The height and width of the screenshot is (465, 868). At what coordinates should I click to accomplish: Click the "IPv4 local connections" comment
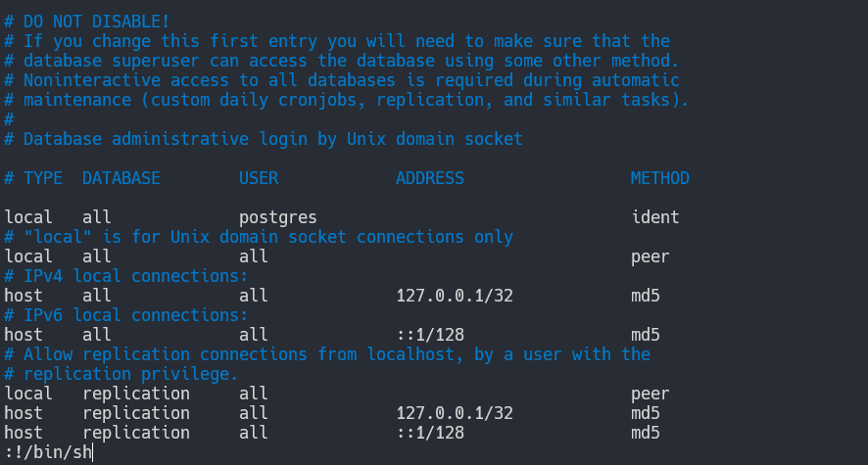click(126, 276)
